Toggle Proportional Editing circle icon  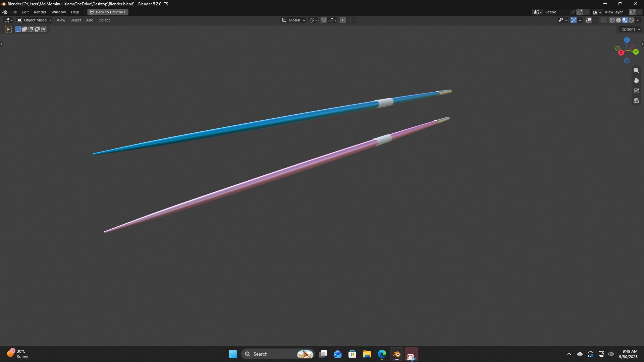tap(342, 20)
